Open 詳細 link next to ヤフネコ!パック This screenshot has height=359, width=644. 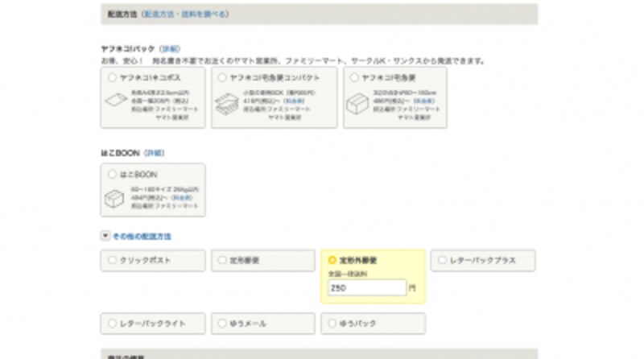[170, 49]
